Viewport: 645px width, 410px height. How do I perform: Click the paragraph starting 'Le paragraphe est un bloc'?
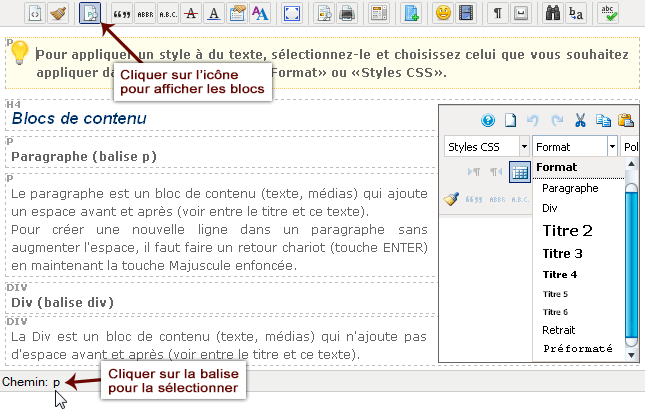[219, 229]
